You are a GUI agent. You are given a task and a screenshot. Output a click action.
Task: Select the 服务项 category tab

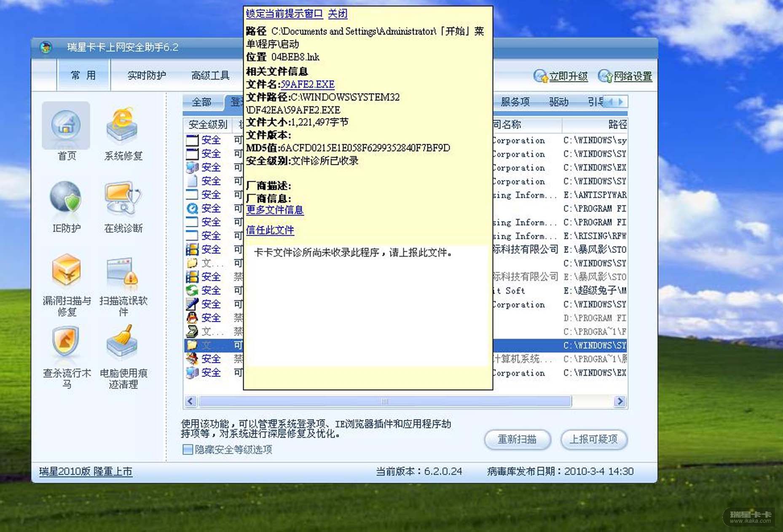(515, 102)
